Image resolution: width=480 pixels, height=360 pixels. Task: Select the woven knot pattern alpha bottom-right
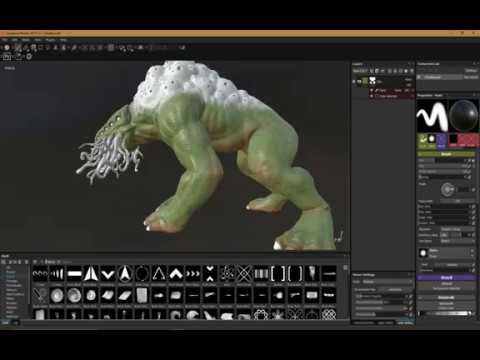[x=329, y=314]
